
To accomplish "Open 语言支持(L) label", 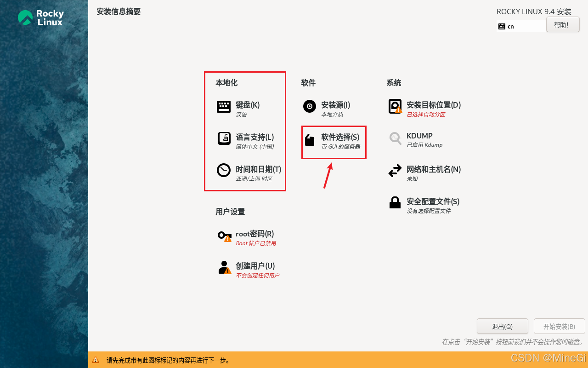I will coord(255,137).
